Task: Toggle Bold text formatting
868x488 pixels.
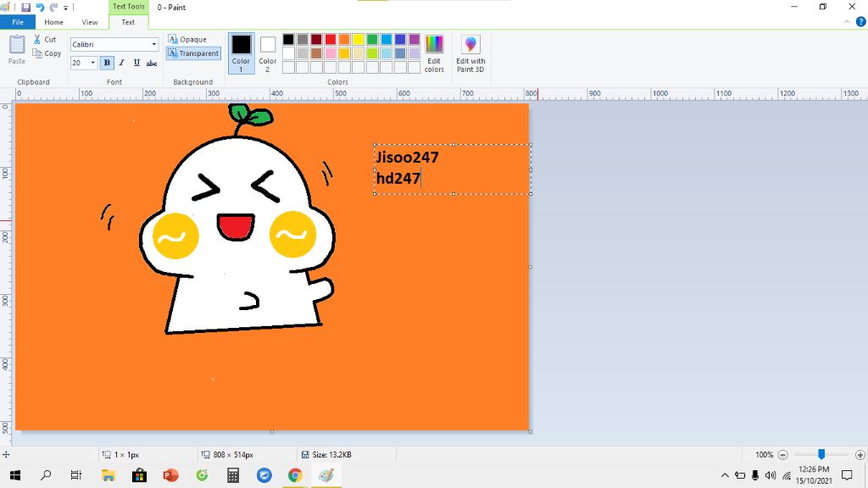Action: pyautogui.click(x=107, y=63)
